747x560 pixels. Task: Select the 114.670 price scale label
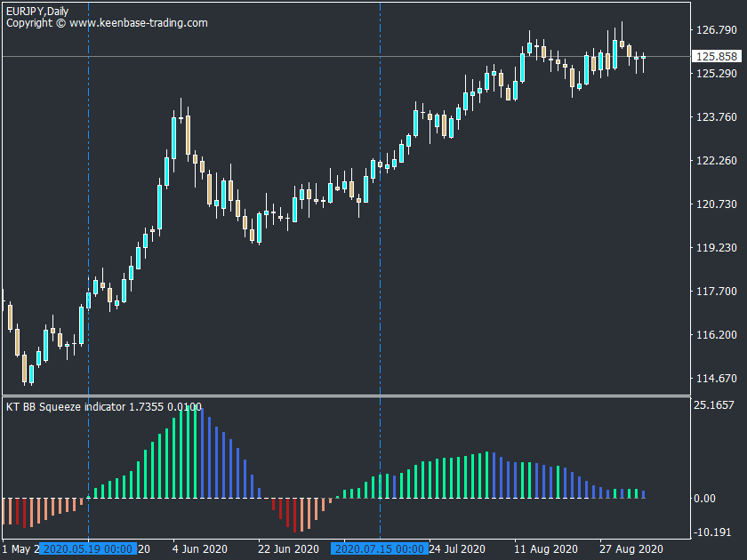[717, 379]
